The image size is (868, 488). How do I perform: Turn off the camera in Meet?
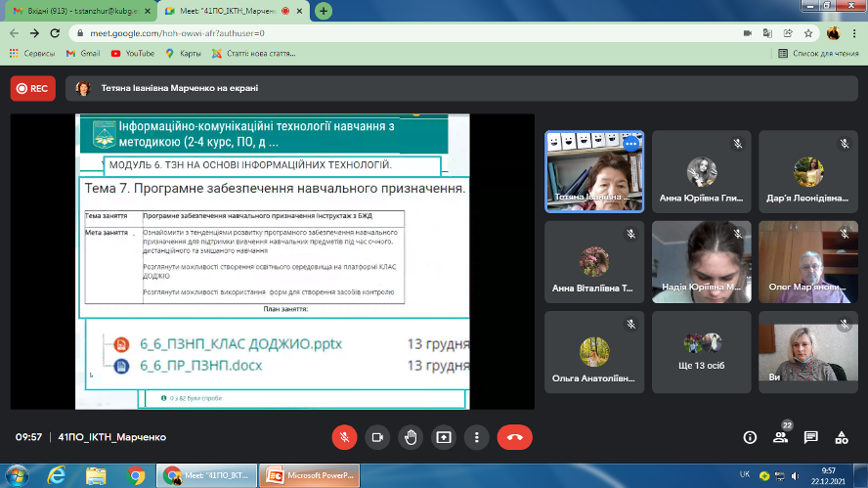[x=377, y=437]
